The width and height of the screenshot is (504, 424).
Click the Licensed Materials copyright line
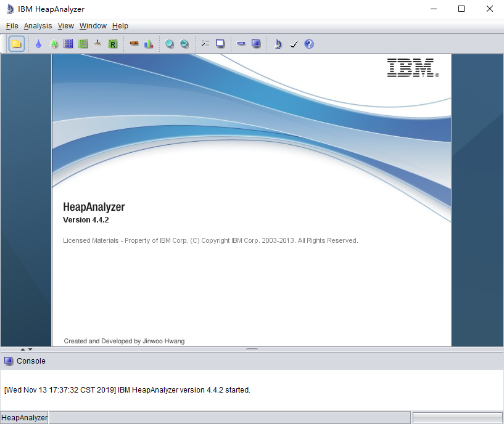coord(210,240)
